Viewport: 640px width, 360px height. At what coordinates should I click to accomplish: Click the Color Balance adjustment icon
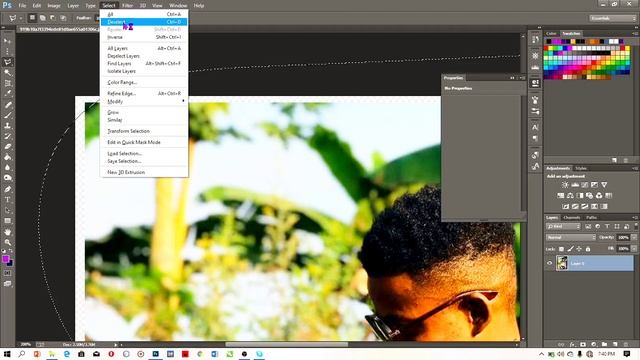tap(570, 196)
